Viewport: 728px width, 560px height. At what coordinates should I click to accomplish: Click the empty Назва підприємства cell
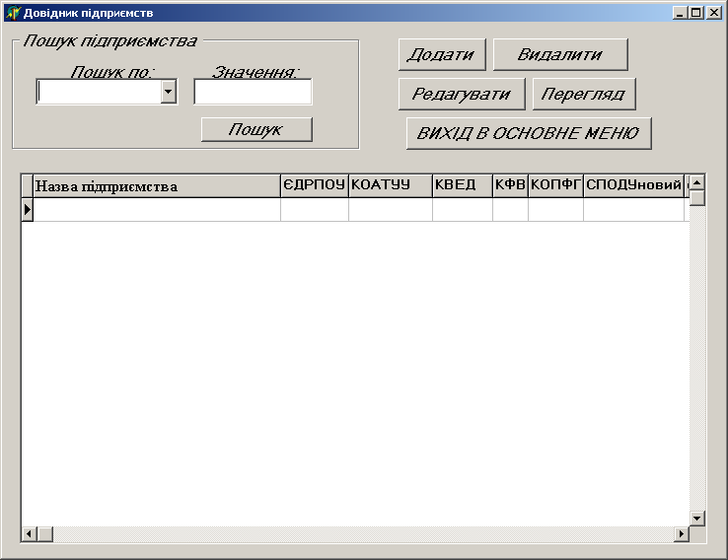[x=157, y=210]
